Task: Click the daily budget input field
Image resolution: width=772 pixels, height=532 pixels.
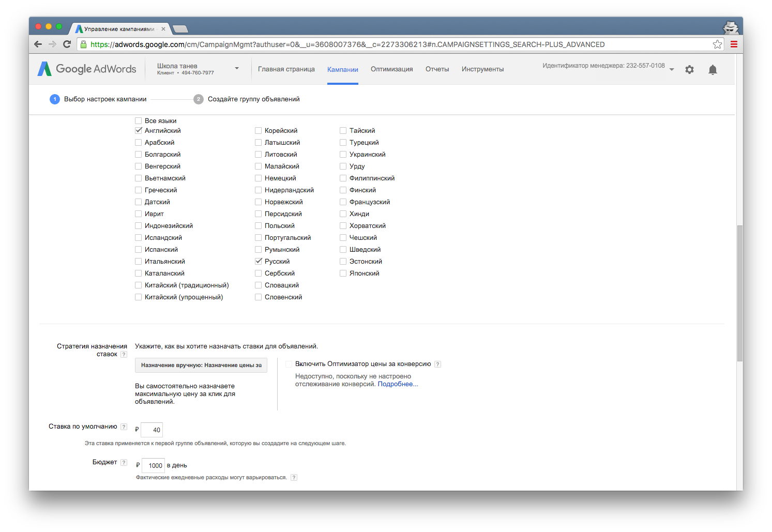Action: pyautogui.click(x=154, y=465)
